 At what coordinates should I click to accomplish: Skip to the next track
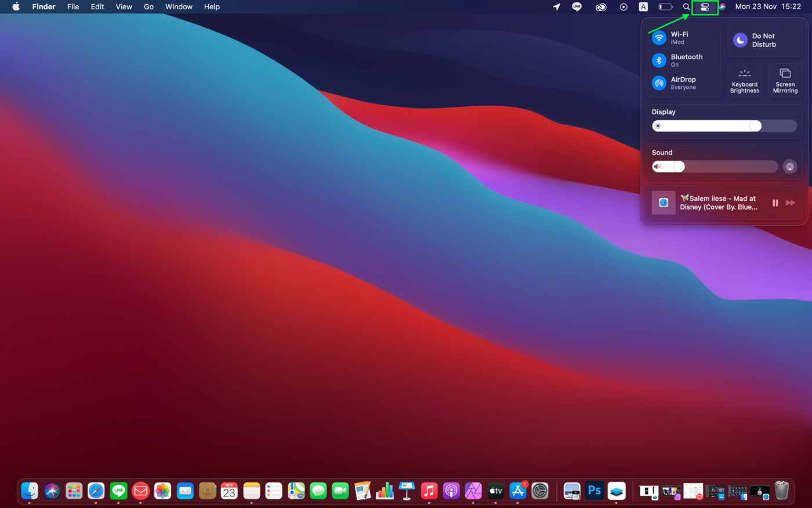(x=791, y=203)
